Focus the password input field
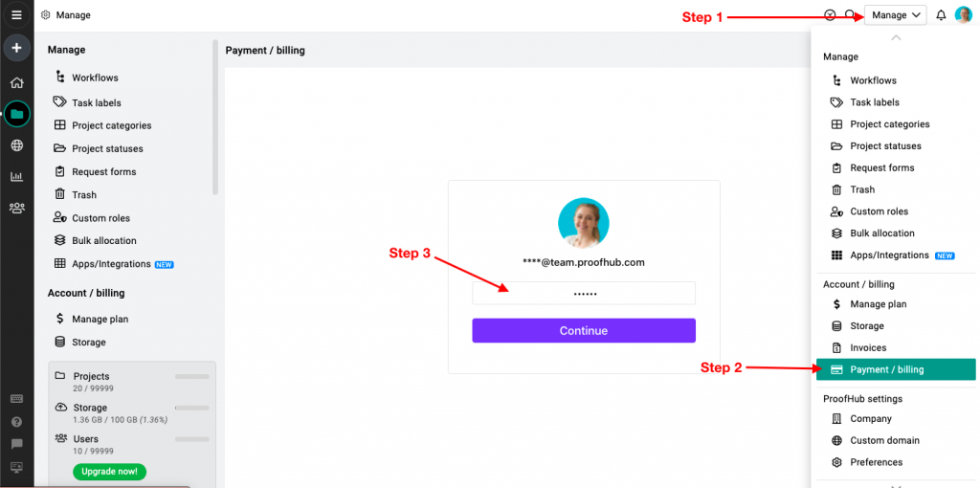 pyautogui.click(x=584, y=293)
